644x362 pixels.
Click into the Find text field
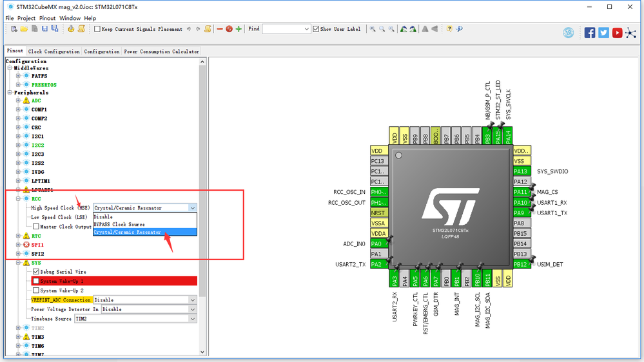tap(282, 29)
